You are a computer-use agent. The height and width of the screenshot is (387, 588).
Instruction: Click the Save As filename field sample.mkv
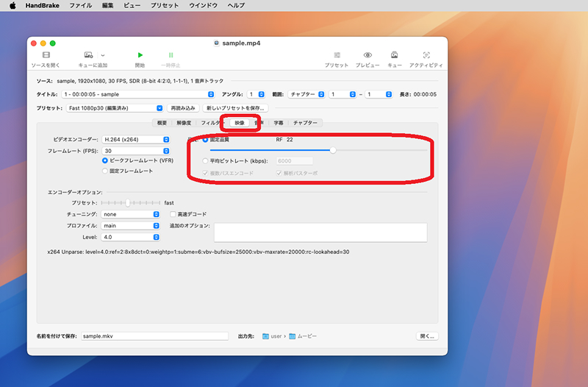click(x=144, y=335)
